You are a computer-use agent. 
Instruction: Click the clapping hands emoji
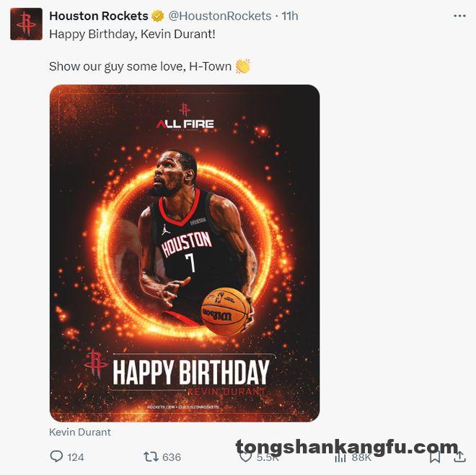pos(243,66)
